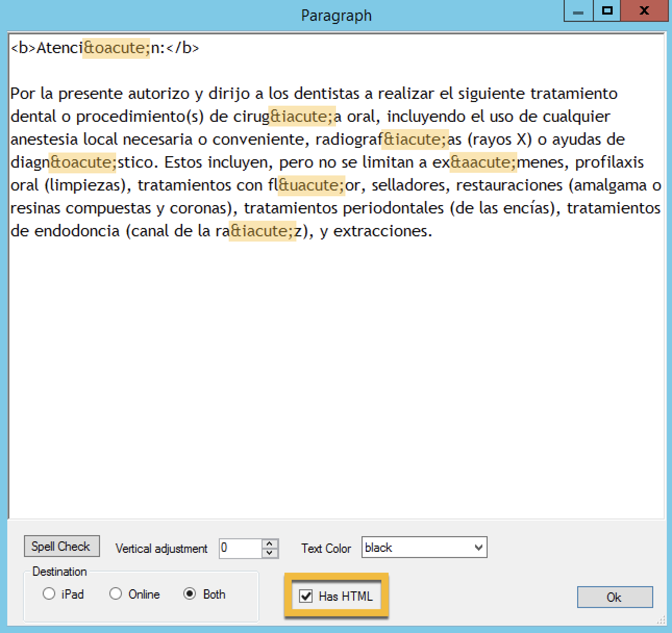The width and height of the screenshot is (672, 633).
Task: Decrease Vertical adjustment with the down arrow
Action: coord(269,553)
